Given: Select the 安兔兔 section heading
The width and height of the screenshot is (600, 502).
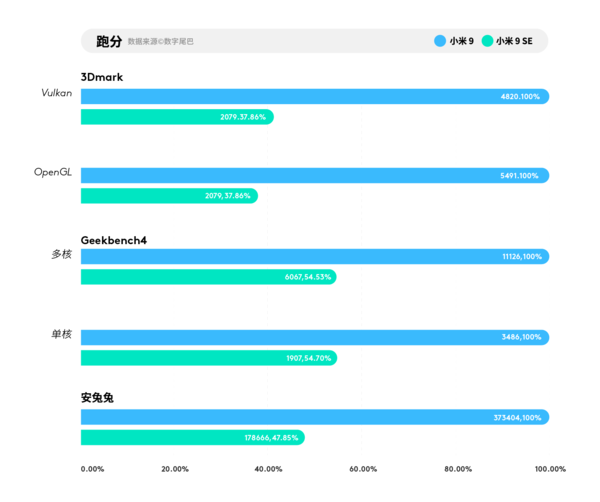Looking at the screenshot, I should point(97,398).
